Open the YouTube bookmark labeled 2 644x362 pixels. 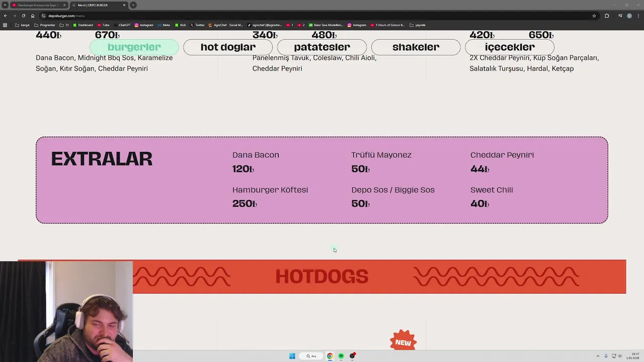pyautogui.click(x=301, y=25)
